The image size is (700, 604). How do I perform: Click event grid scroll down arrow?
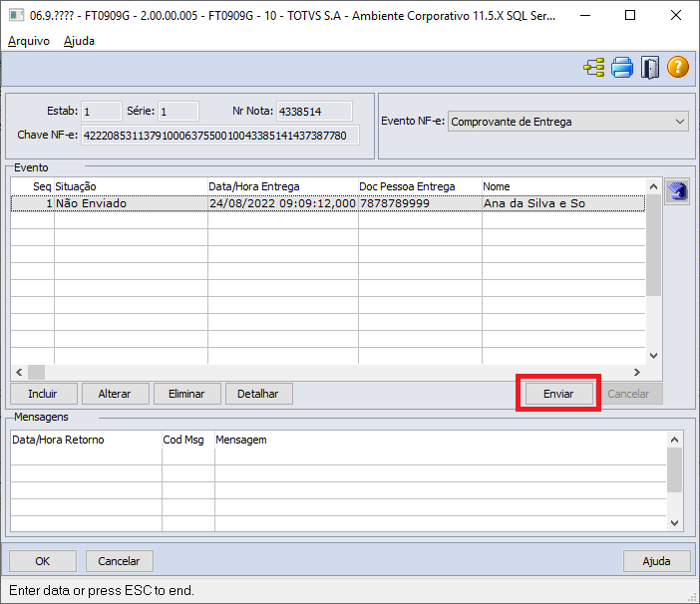[x=653, y=356]
